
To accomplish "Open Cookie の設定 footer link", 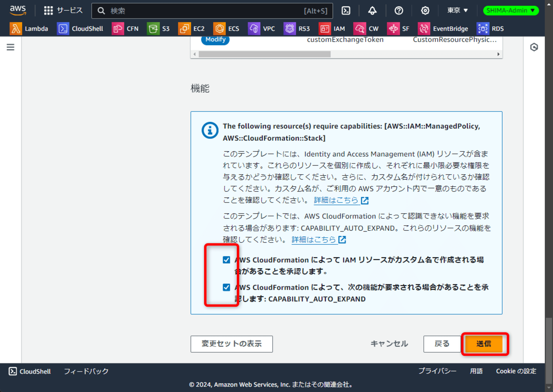I will (516, 371).
